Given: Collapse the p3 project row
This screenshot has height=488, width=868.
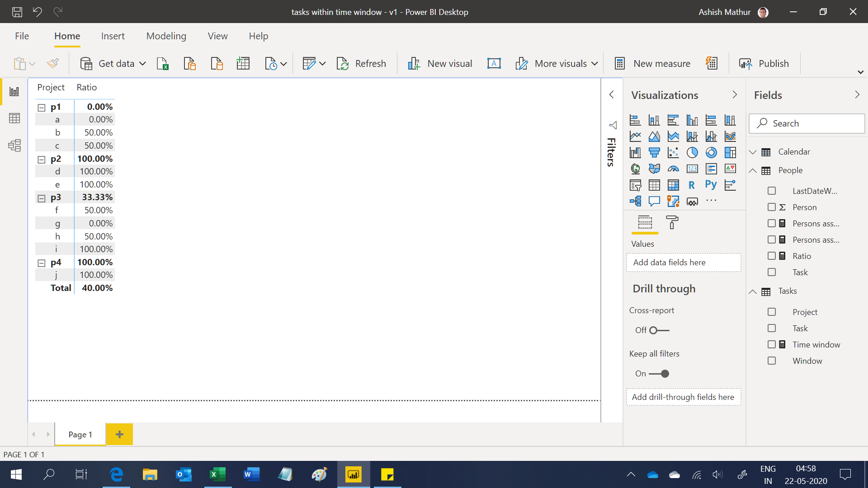Looking at the screenshot, I should pyautogui.click(x=42, y=198).
